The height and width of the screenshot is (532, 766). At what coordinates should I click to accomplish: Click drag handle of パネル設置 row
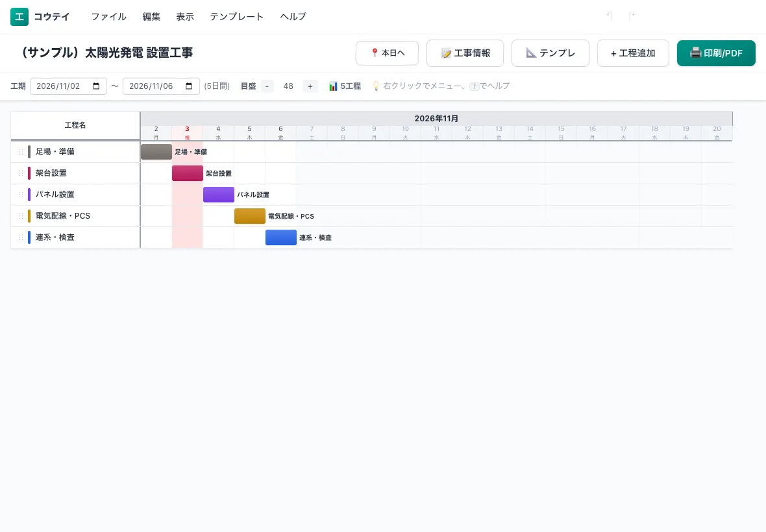pos(21,195)
